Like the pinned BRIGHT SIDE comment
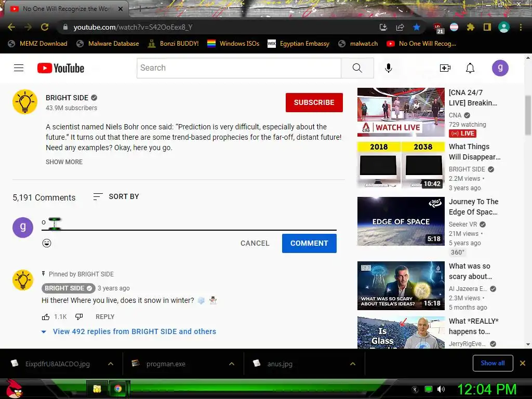Screen dimensions: 532x399 tap(46, 317)
